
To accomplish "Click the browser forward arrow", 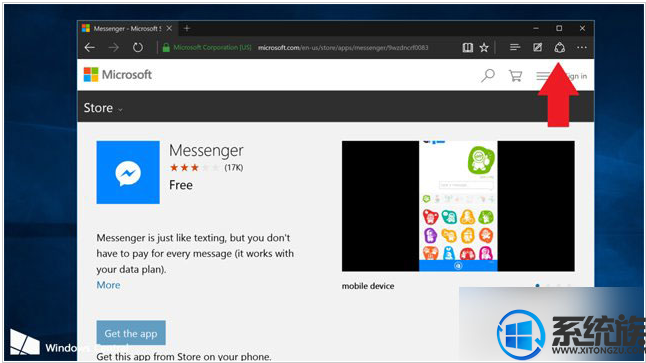I will (114, 47).
